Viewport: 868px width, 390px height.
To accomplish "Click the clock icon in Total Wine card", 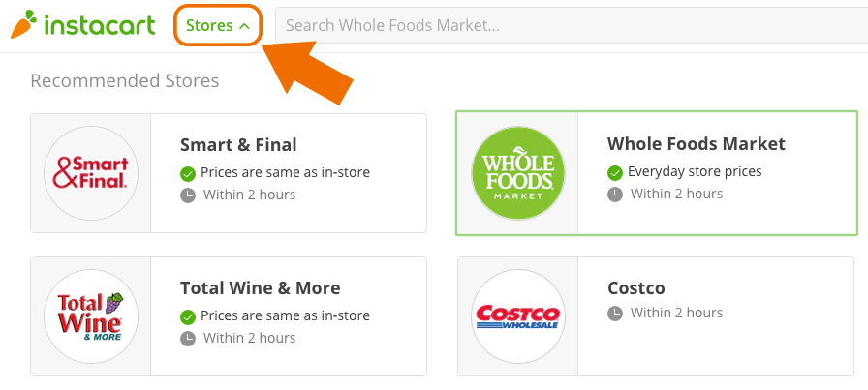I will [188, 339].
